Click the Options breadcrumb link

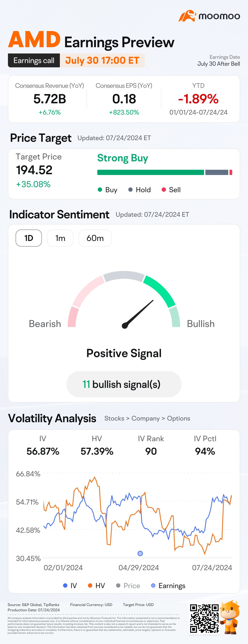(178, 418)
